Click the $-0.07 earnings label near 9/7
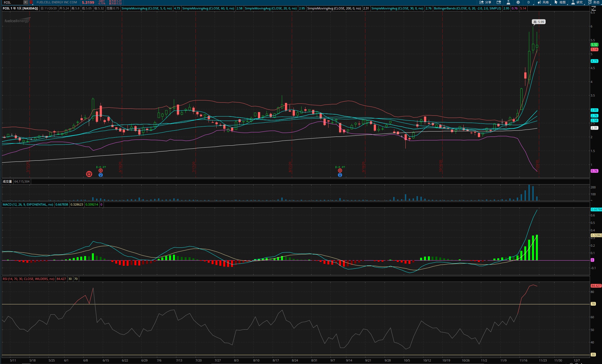 340,167
